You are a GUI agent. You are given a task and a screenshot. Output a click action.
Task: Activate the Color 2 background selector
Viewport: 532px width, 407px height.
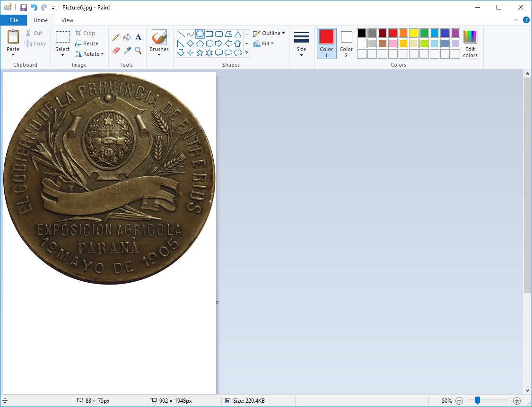click(346, 43)
